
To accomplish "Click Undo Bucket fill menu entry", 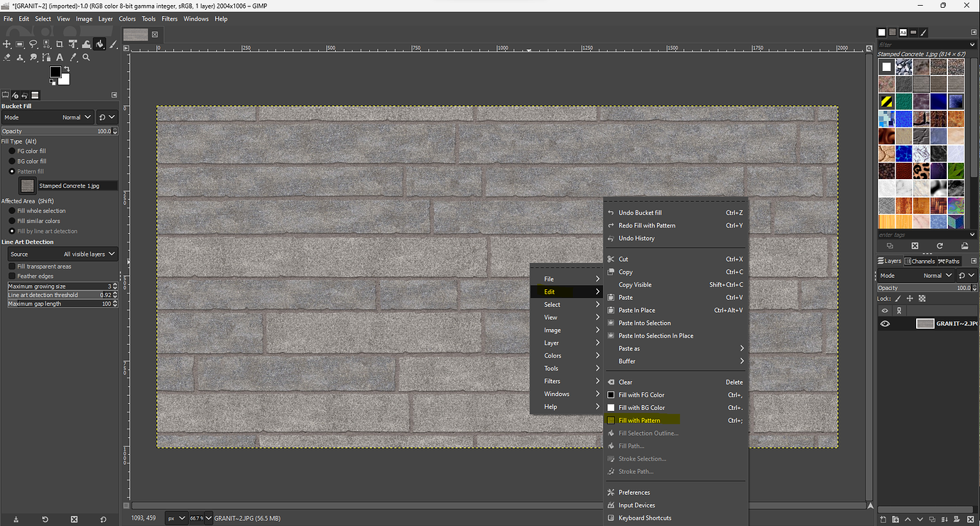I will [x=675, y=213].
